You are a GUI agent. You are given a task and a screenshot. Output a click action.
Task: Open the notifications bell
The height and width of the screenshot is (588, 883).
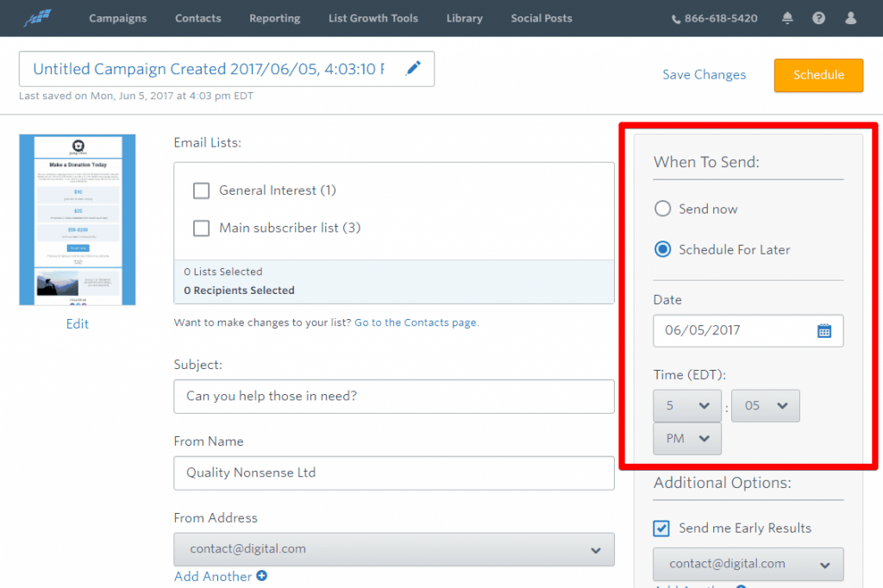coord(787,18)
